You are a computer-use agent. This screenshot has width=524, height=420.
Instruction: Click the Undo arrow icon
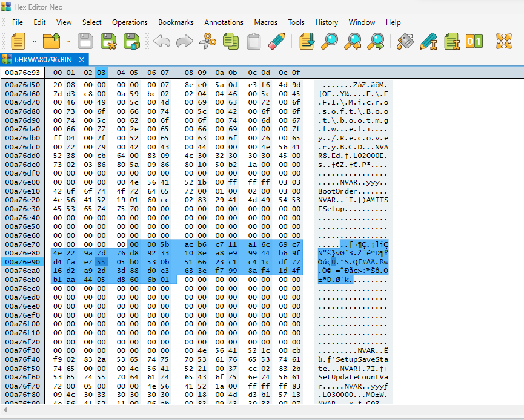161,41
